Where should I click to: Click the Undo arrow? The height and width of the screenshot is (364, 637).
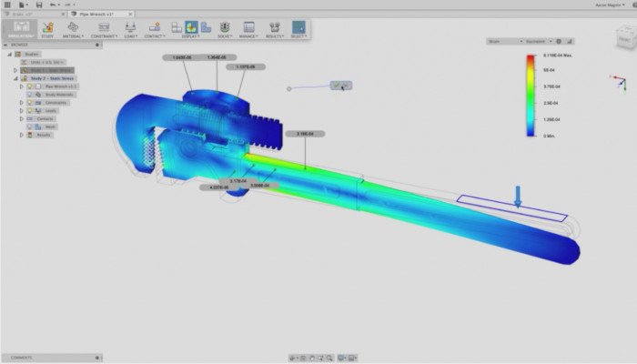[53, 5]
